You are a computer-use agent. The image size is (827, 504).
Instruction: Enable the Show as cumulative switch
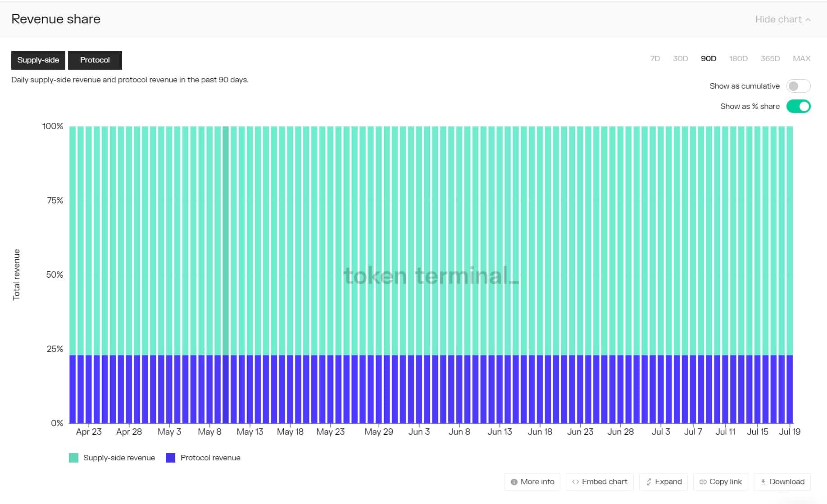(x=798, y=86)
